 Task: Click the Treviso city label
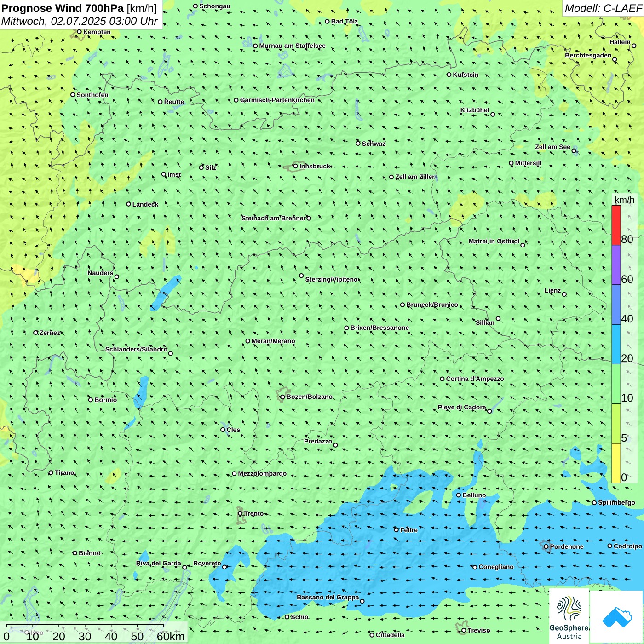[478, 630]
